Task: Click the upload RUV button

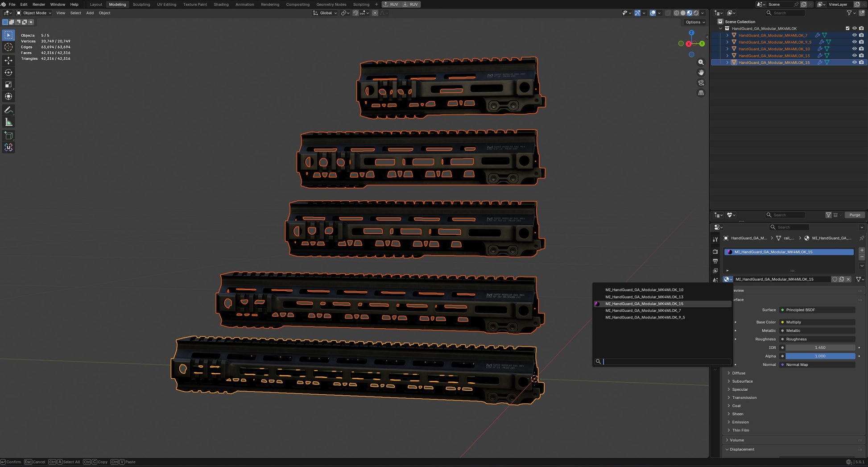Action: point(391,4)
